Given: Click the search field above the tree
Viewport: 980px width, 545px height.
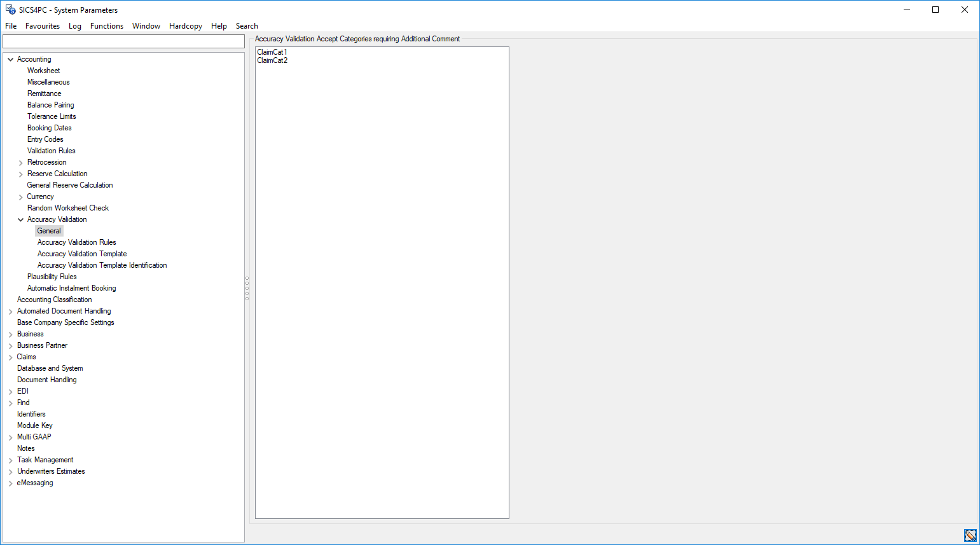Looking at the screenshot, I should 123,41.
